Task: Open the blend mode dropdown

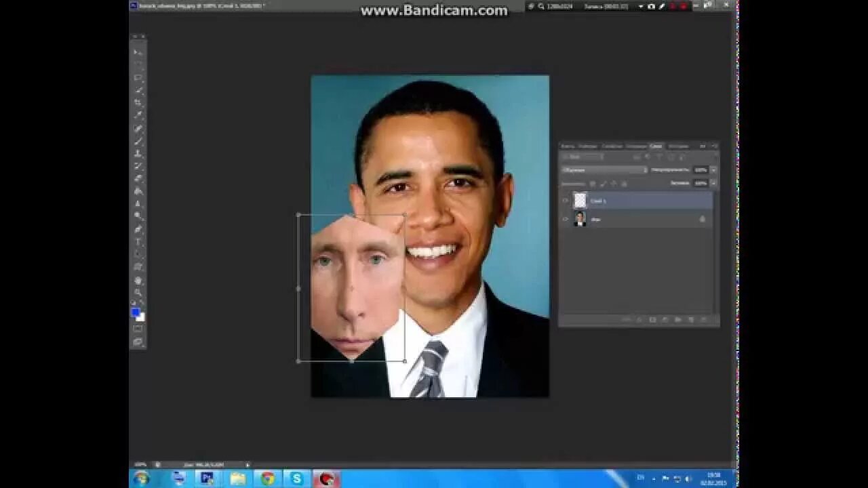Action: coord(604,170)
